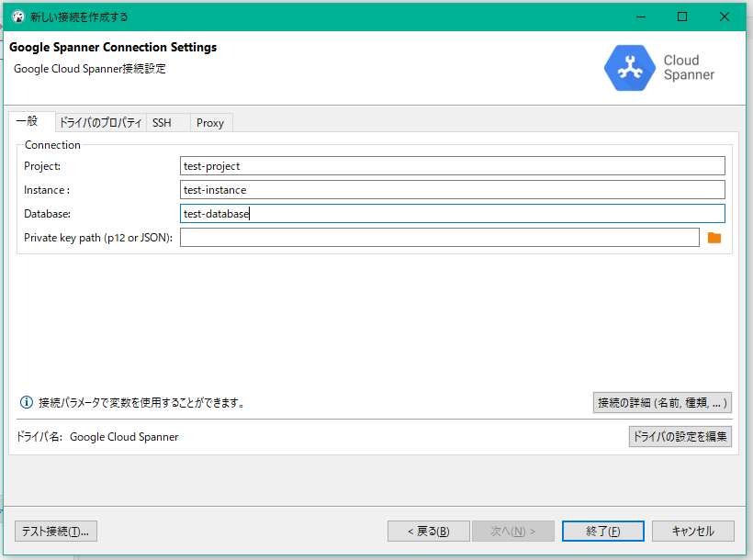
Task: Browse for private key file via folder icon
Action: [714, 238]
